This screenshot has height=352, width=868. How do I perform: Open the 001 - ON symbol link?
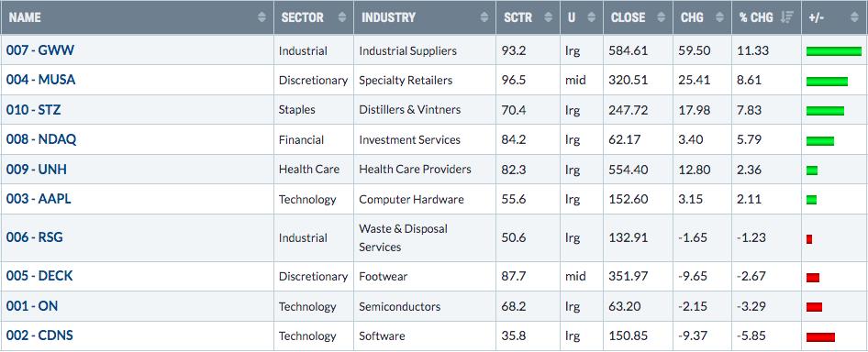pos(31,306)
